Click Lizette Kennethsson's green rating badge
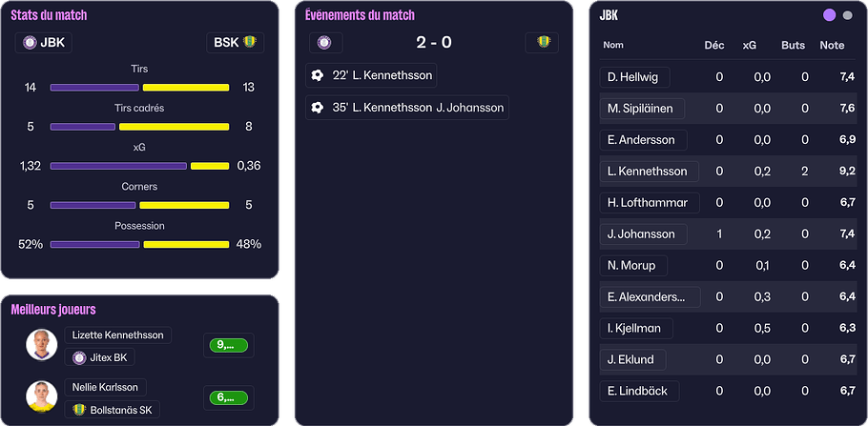 [x=229, y=345]
